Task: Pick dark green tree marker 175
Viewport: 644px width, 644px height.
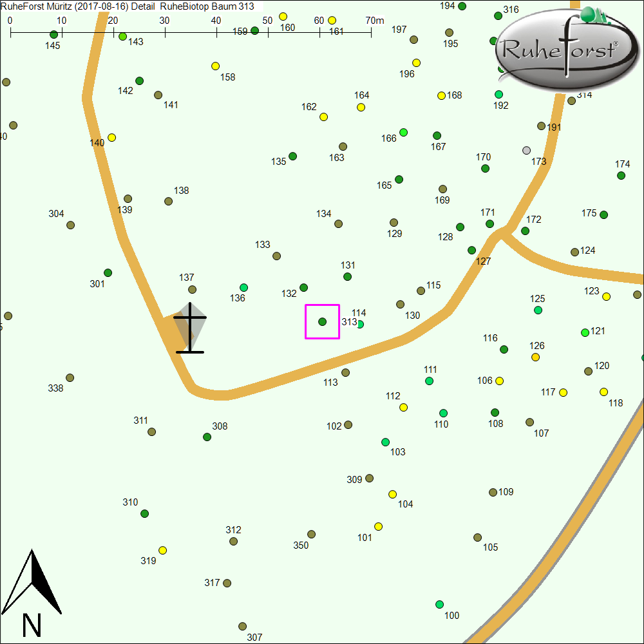Action: tap(603, 214)
